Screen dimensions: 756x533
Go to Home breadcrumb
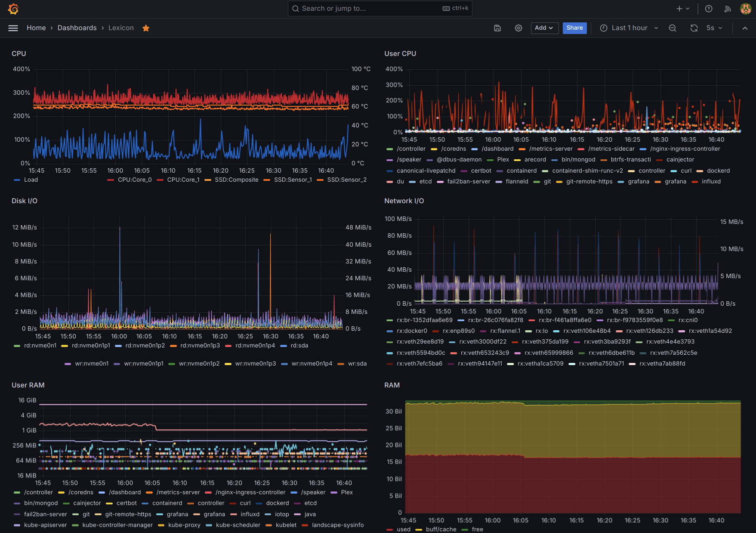(x=36, y=28)
